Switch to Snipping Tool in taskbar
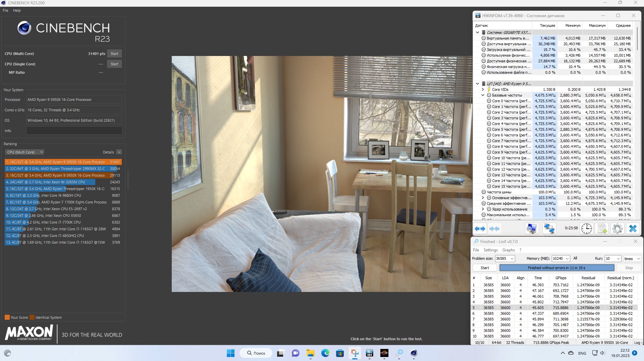 [x=355, y=353]
